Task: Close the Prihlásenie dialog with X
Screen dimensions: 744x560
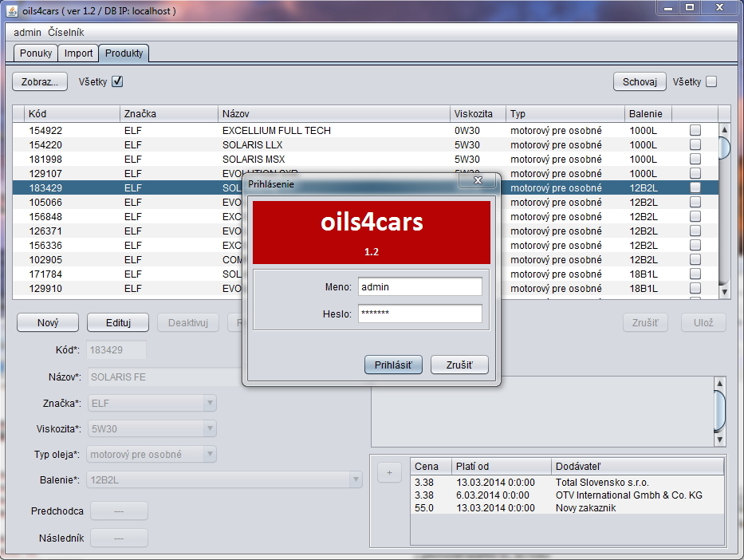Action: 478,180
